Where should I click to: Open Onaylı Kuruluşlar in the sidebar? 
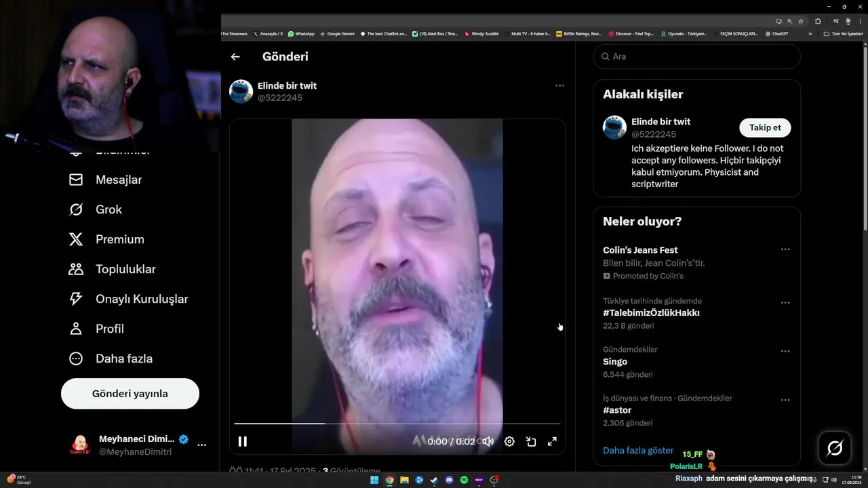pos(129,299)
